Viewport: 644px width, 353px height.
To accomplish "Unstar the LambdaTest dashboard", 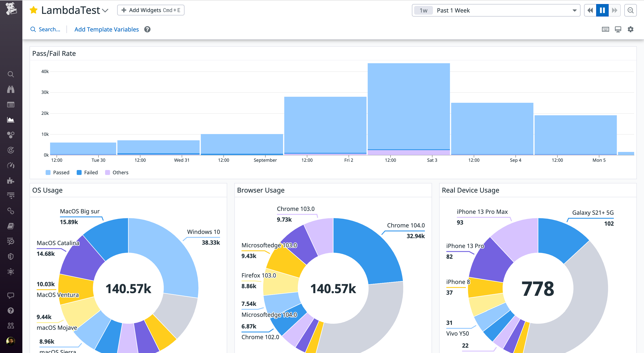I will click(33, 10).
